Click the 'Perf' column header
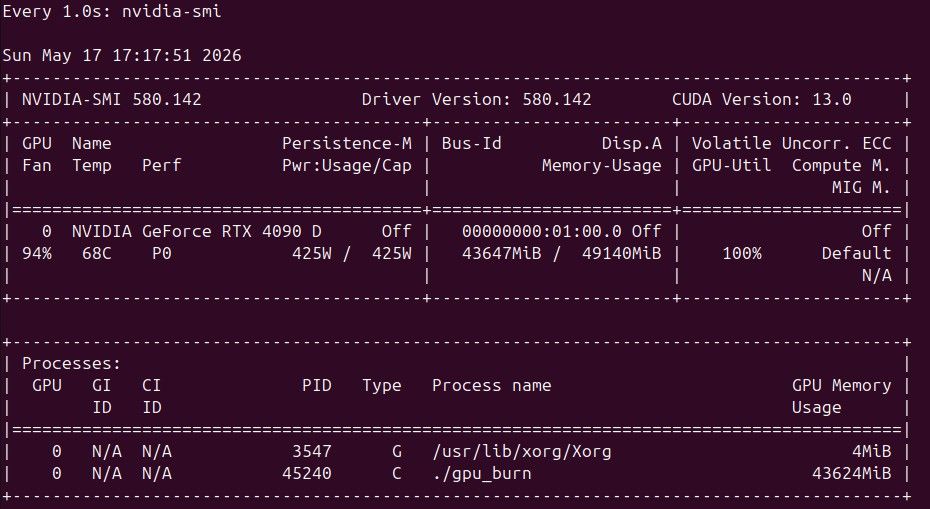Screen dimensions: 930x509 161,166
